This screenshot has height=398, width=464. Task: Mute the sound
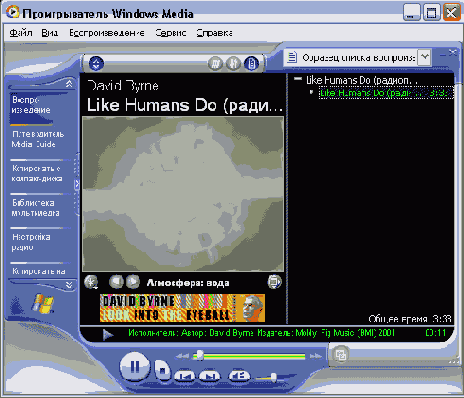pos(239,376)
